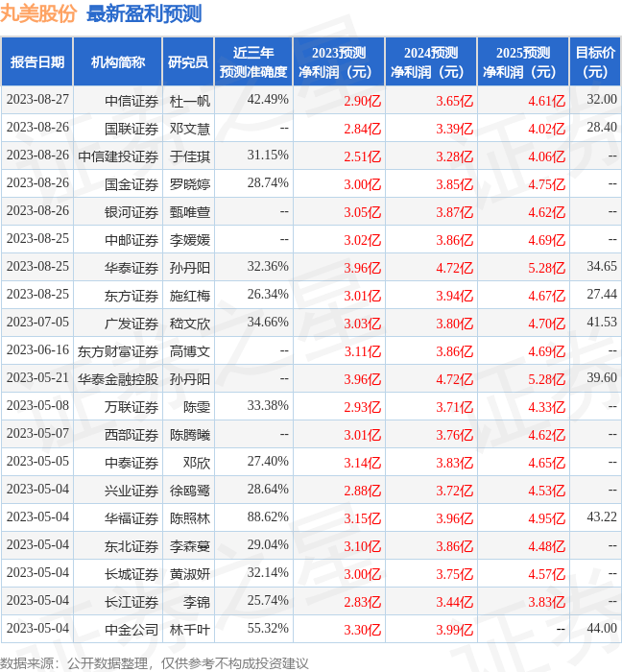Select the 华泰金融控股 institution cell

(x=118, y=379)
